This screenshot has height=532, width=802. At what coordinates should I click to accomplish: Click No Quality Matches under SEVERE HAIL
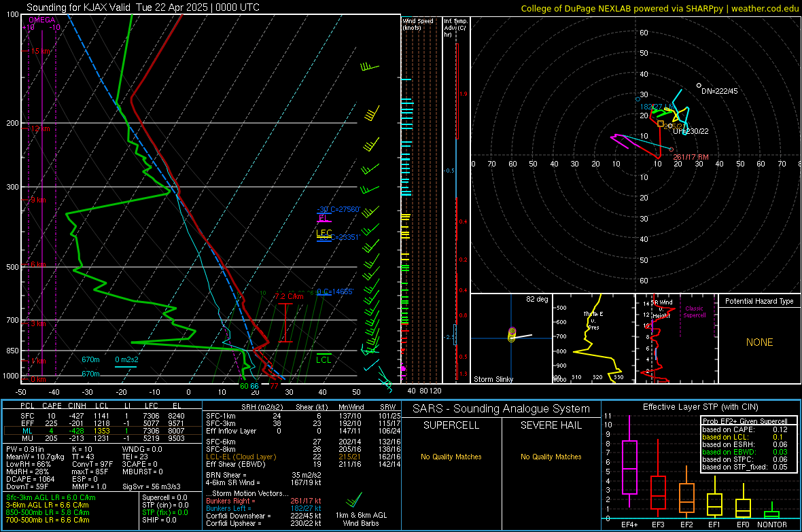click(x=551, y=457)
